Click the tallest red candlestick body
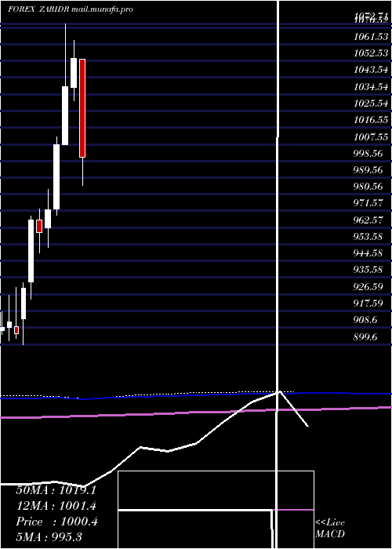 (x=82, y=108)
